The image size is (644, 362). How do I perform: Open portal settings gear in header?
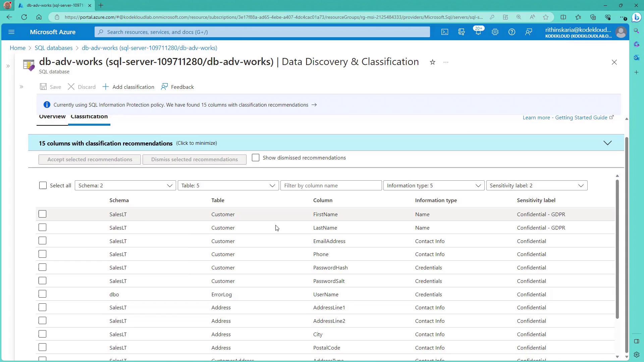495,32
